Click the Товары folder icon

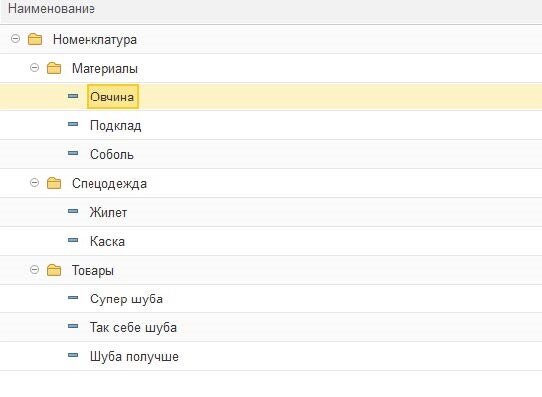click(54, 270)
